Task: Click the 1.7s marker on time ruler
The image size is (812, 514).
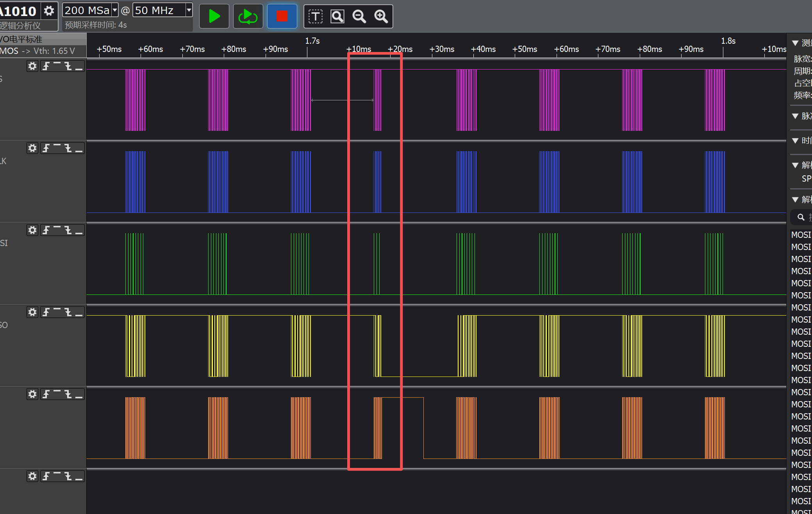Action: (312, 41)
